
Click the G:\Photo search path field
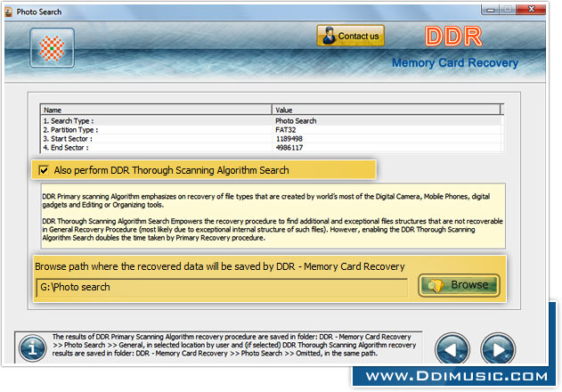click(x=222, y=288)
